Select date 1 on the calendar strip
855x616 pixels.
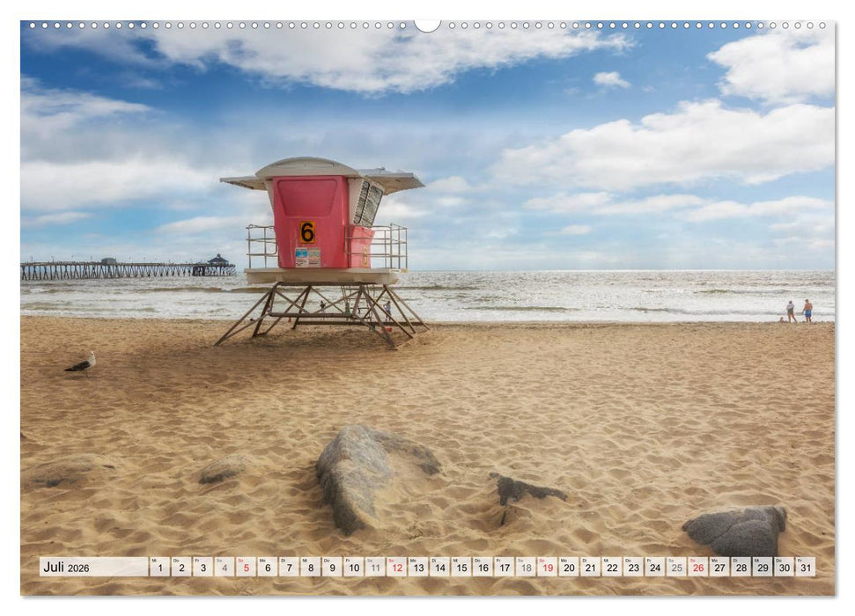pyautogui.click(x=160, y=568)
